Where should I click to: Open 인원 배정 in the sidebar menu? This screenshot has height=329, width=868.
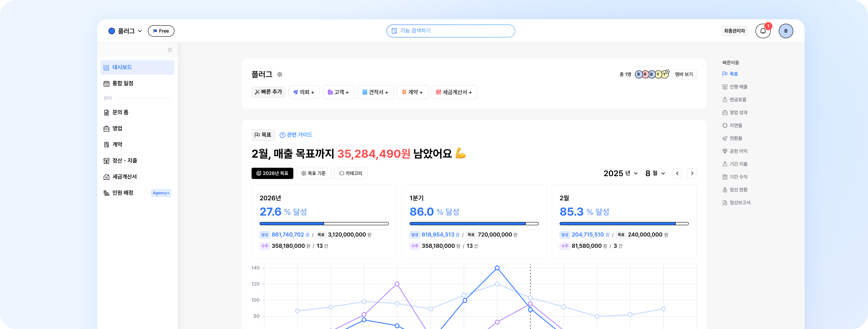137,193
